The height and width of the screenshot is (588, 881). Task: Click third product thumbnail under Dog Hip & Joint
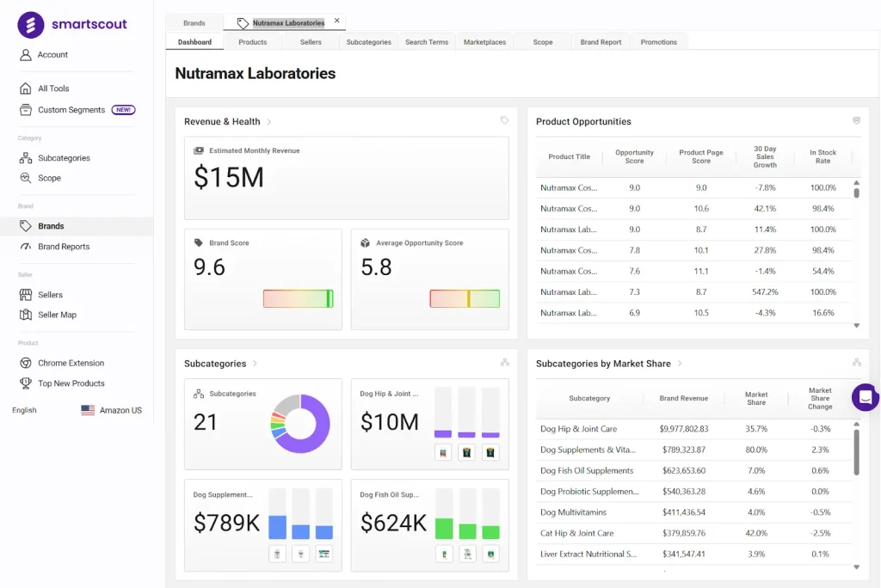490,453
